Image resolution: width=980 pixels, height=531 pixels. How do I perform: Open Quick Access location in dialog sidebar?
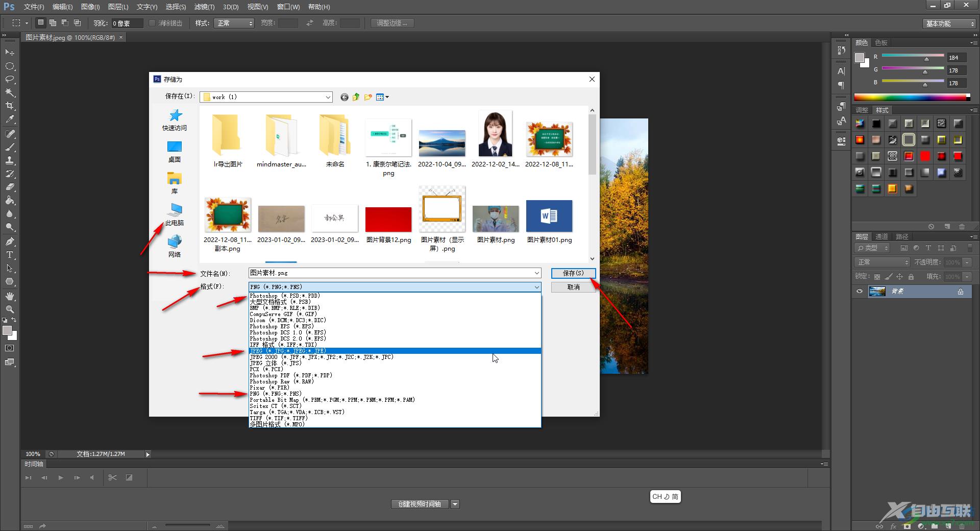click(175, 120)
